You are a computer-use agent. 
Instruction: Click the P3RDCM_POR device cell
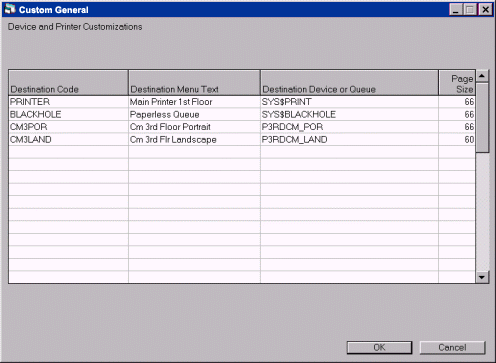tap(349, 127)
